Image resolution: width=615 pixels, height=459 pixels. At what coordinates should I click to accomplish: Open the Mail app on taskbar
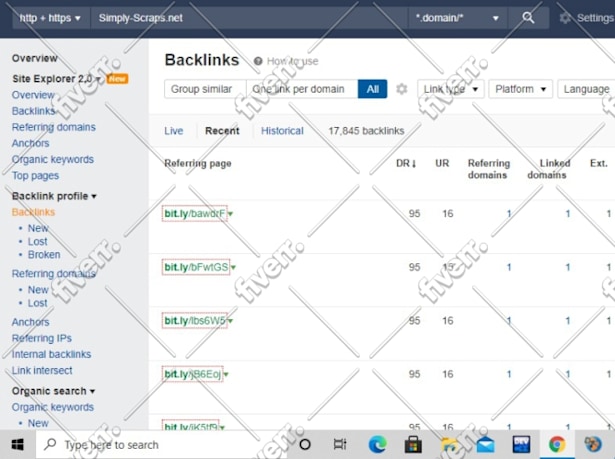(486, 445)
